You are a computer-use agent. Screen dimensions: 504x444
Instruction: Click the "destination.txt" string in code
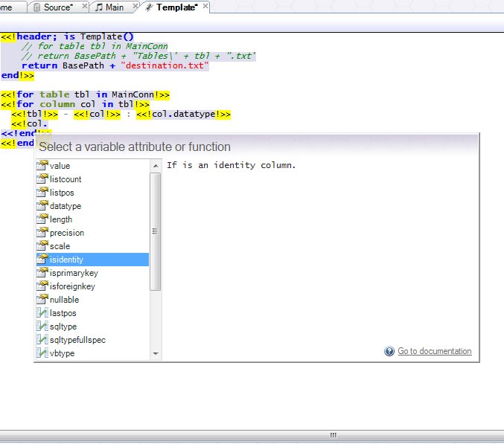point(165,65)
